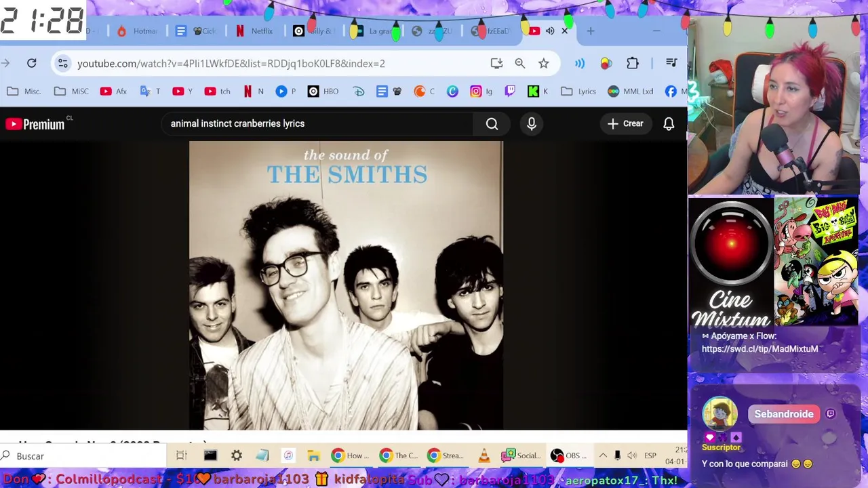Mute the active YouTube tab speaker icon
The image size is (868, 488).
pos(550,31)
